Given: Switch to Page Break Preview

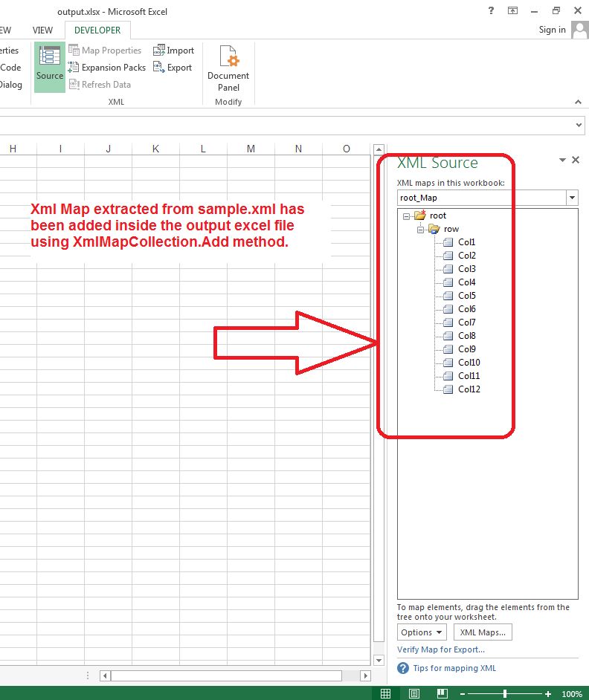Looking at the screenshot, I should point(442,693).
